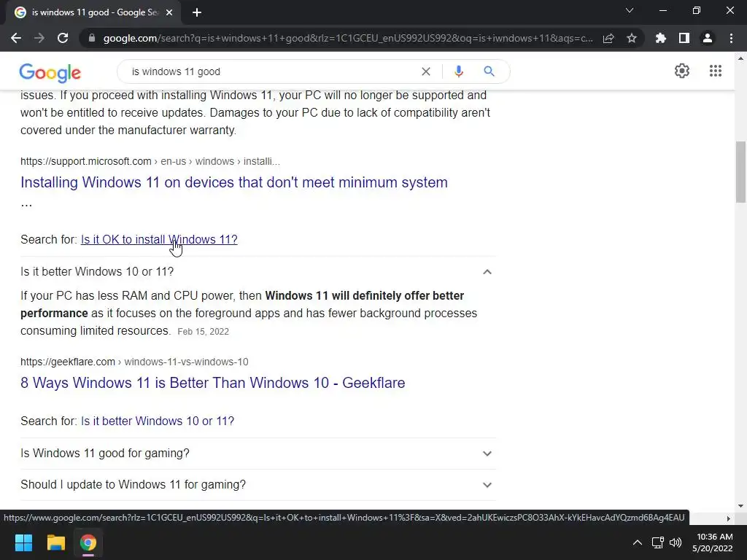Go back using the browser back arrow
The image size is (747, 560).
16,38
